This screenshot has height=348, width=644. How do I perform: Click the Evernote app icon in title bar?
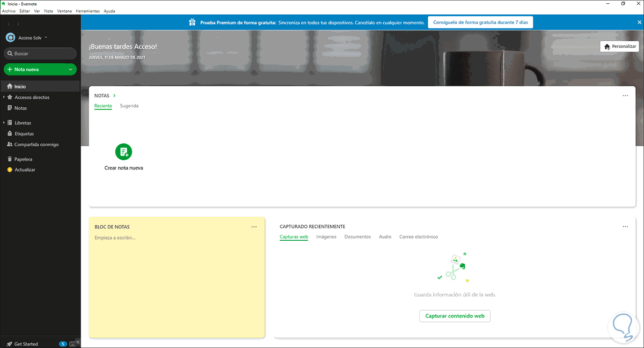(x=3, y=3)
